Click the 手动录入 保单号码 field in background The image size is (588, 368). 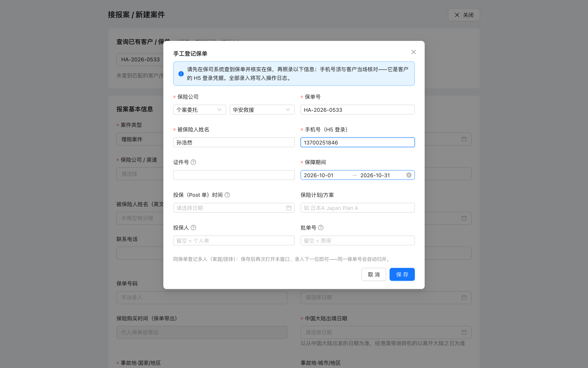click(x=202, y=297)
